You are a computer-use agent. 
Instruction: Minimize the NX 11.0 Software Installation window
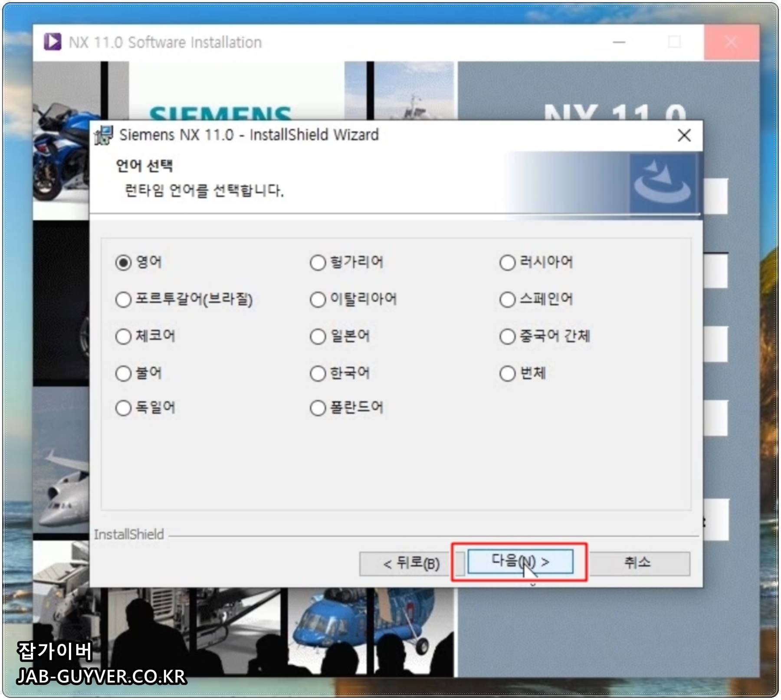[619, 42]
